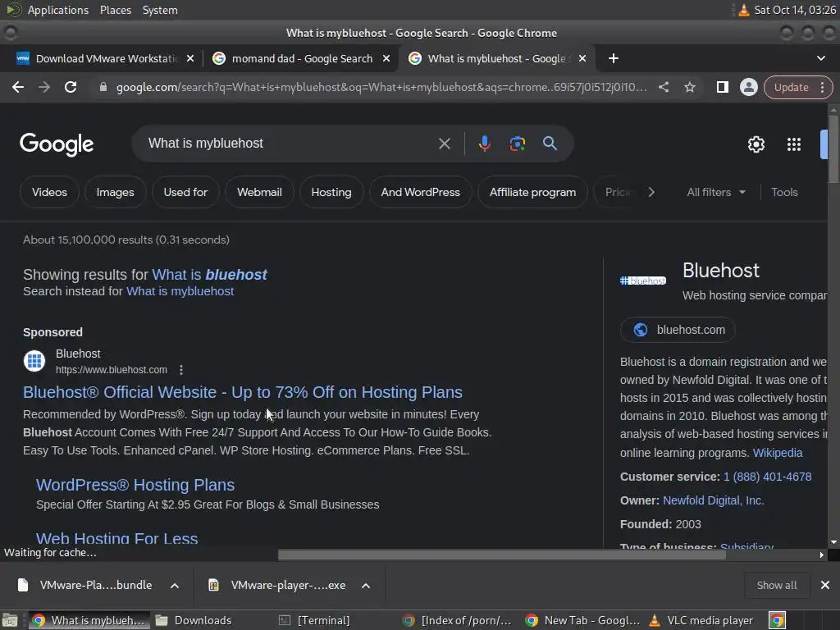Open Chrome side panel

pos(722,87)
